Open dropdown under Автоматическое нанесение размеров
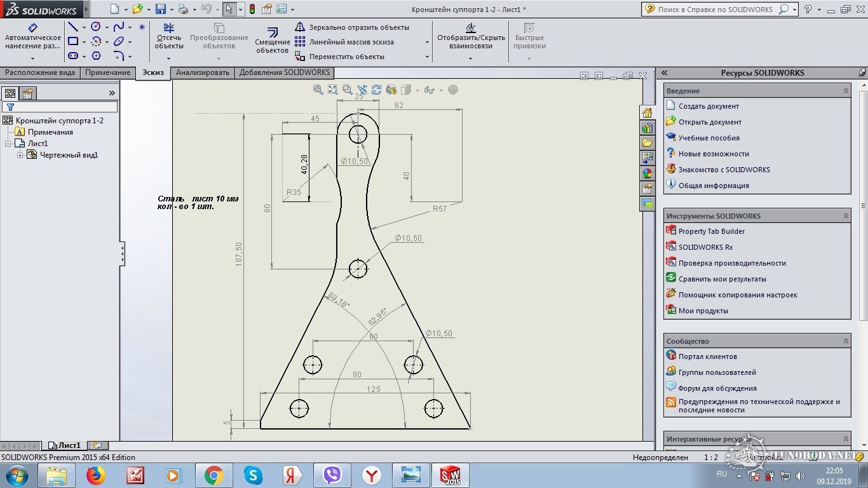Image resolution: width=868 pixels, height=488 pixels. pos(33,58)
